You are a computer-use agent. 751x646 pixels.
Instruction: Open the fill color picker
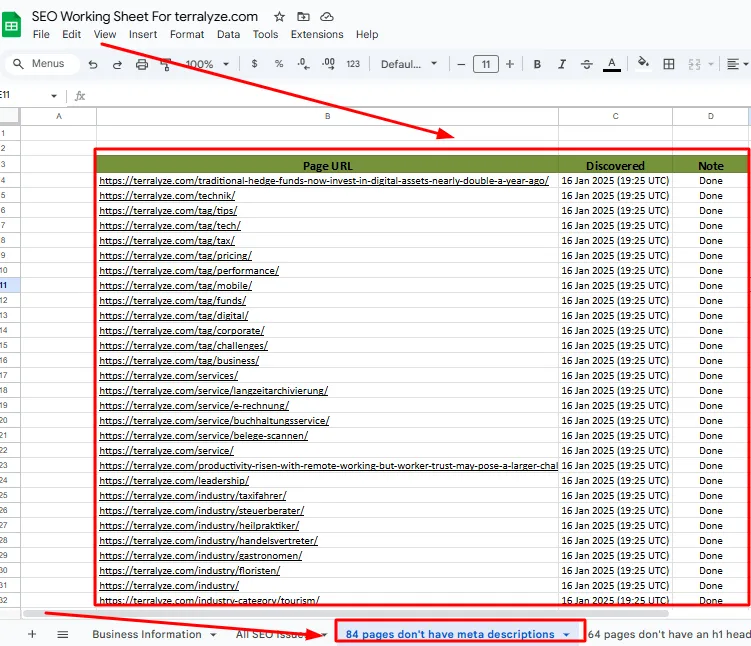pos(644,63)
